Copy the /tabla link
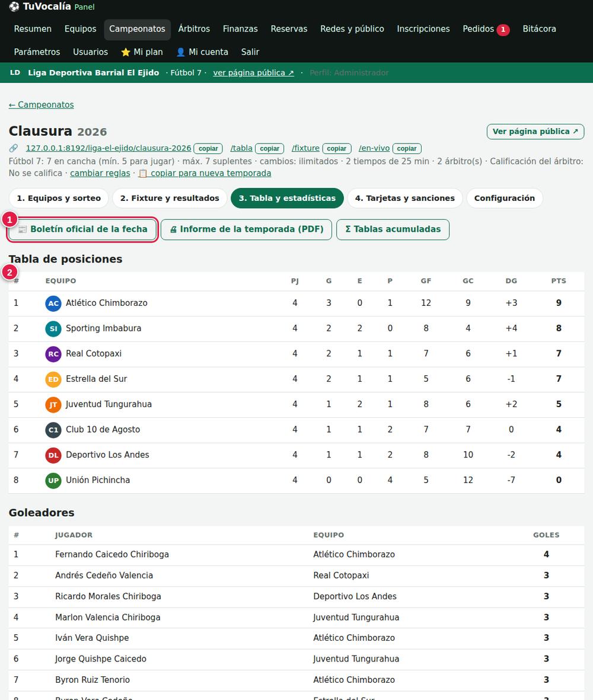 tap(269, 149)
